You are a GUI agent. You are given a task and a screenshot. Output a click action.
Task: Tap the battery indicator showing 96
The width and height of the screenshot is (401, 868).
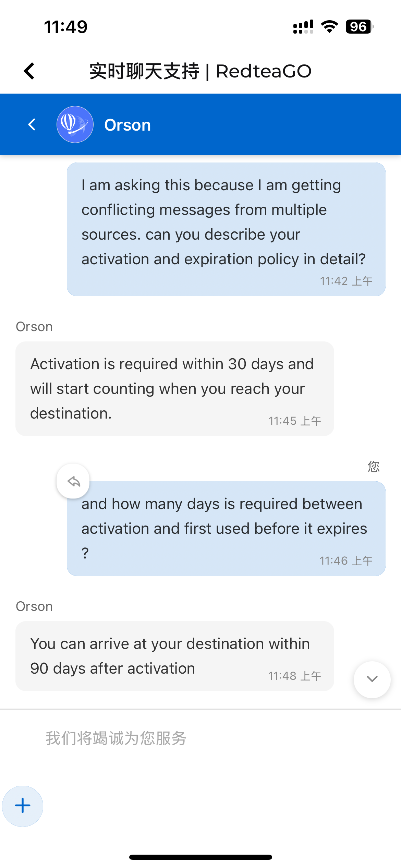tap(359, 27)
